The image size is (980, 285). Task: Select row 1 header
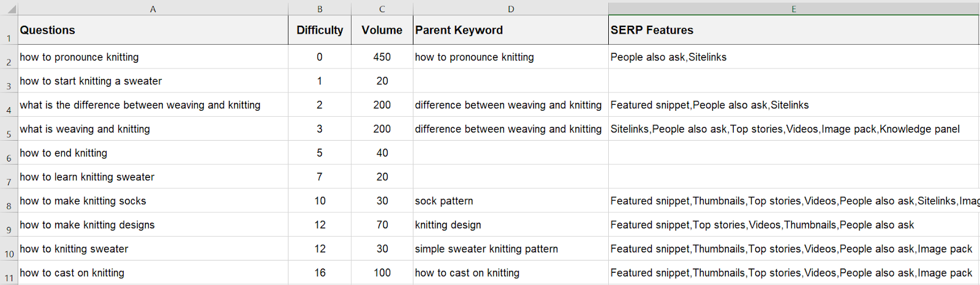[9, 30]
